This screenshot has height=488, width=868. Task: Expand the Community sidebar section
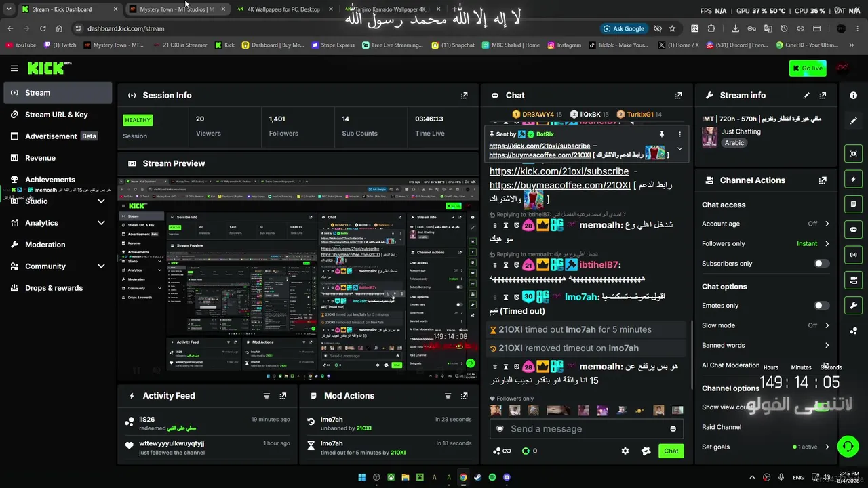101,266
